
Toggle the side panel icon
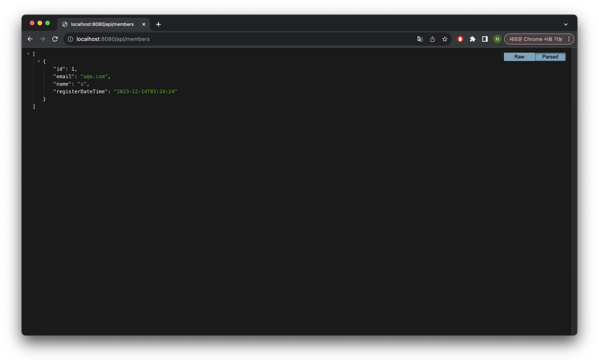pos(485,39)
